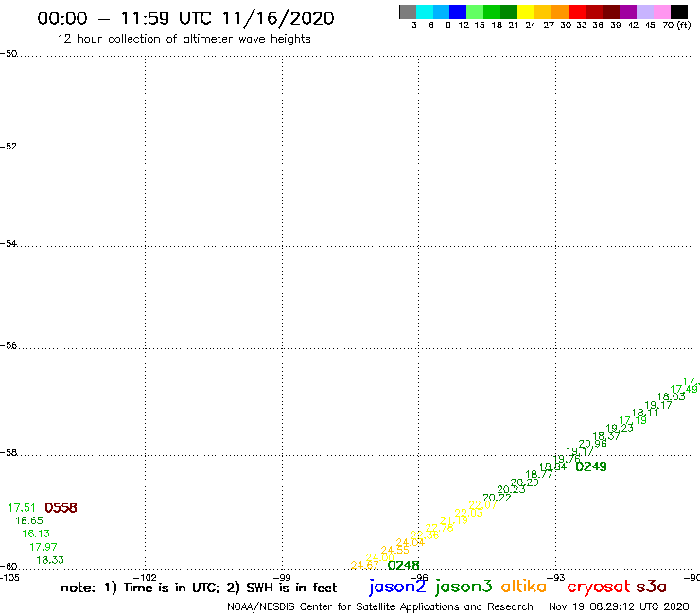Click the s3a satellite legend label
This screenshot has height=615, width=700.
(x=651, y=587)
